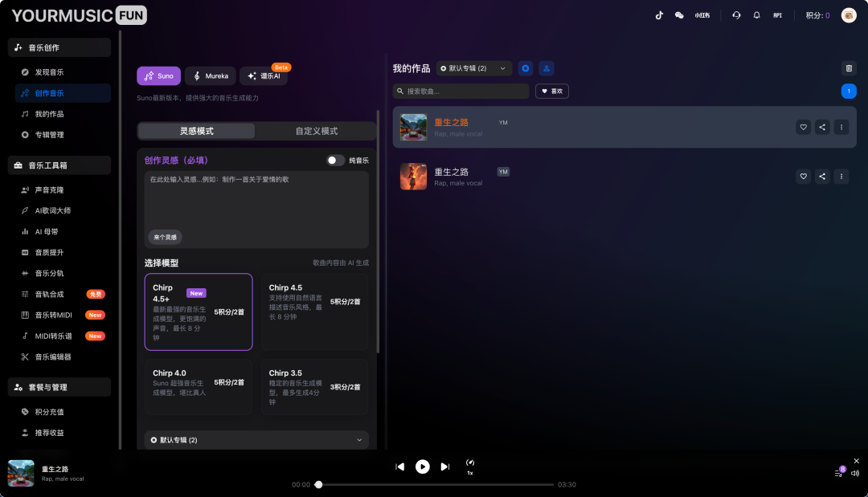Open customer support headset icon
Viewport: 868px width, 497px height.
[x=736, y=15]
